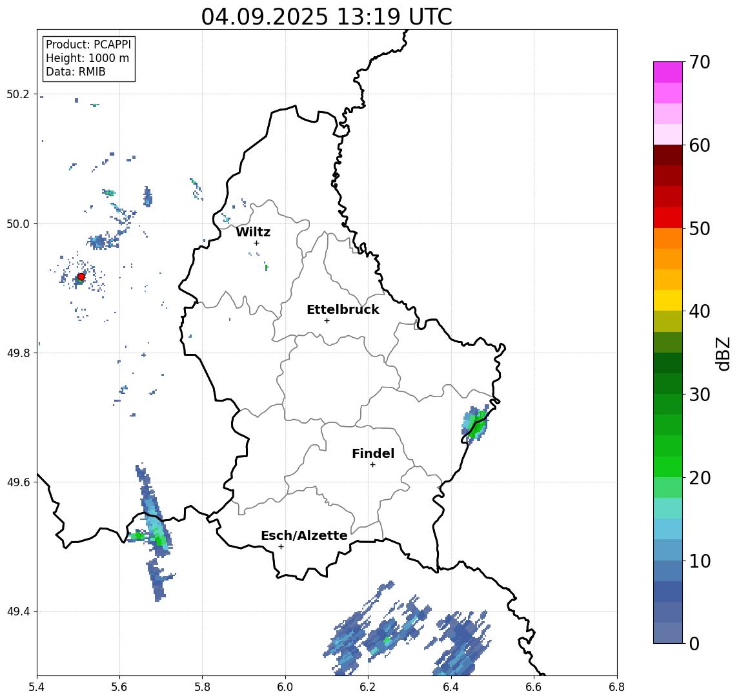
Task: Click the latitude tick label 49.6
Action: (x=18, y=482)
